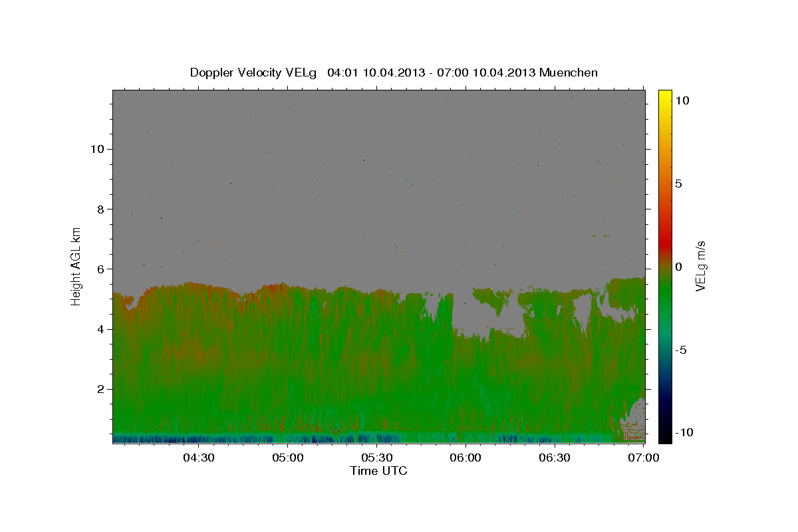Click the 05:00 time tick label
The image size is (798, 532).
coord(288,458)
